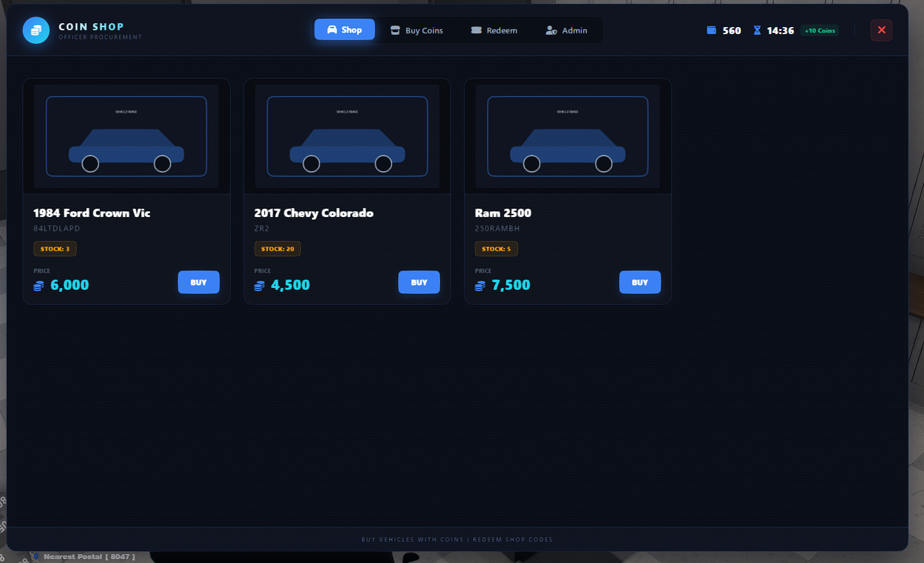The image size is (924, 563).
Task: Click the coin icon next to 6,000 price
Action: [x=39, y=285]
